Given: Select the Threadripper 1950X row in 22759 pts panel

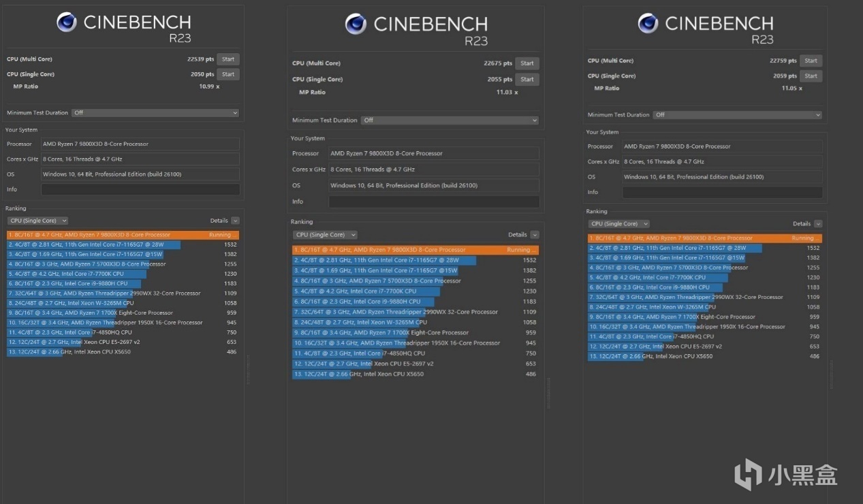Looking at the screenshot, I should (x=705, y=327).
